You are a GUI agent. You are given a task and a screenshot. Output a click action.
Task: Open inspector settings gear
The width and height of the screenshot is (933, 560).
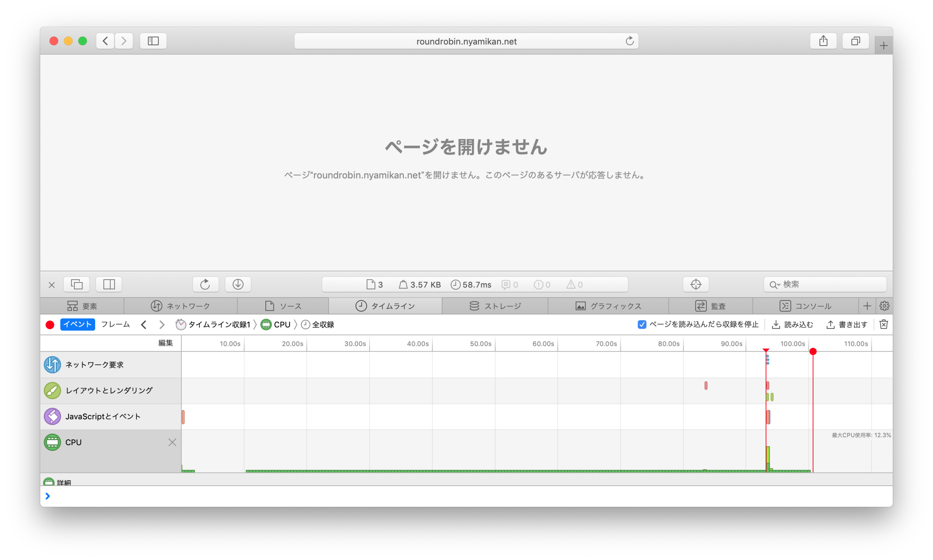[884, 306]
